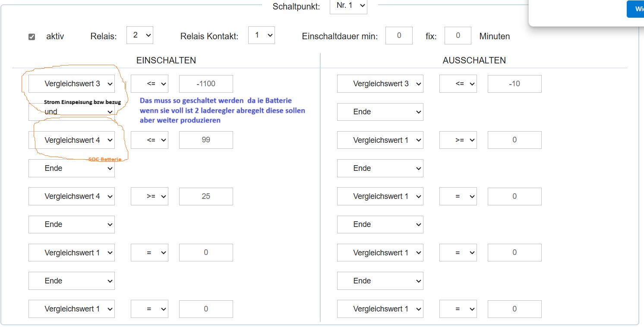Open the >= operator dropdown beside value 25
Image resolution: width=644 pixels, height=327 pixels.
click(149, 196)
